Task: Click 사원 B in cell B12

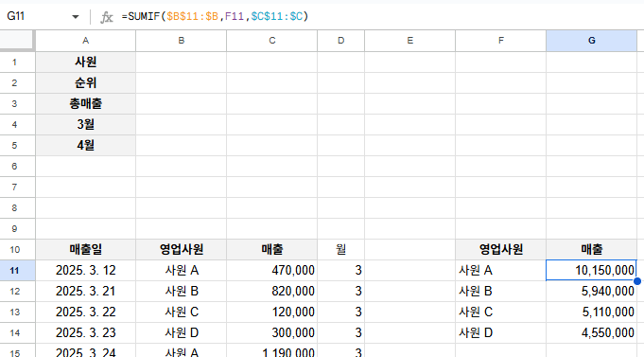Action: point(182,292)
